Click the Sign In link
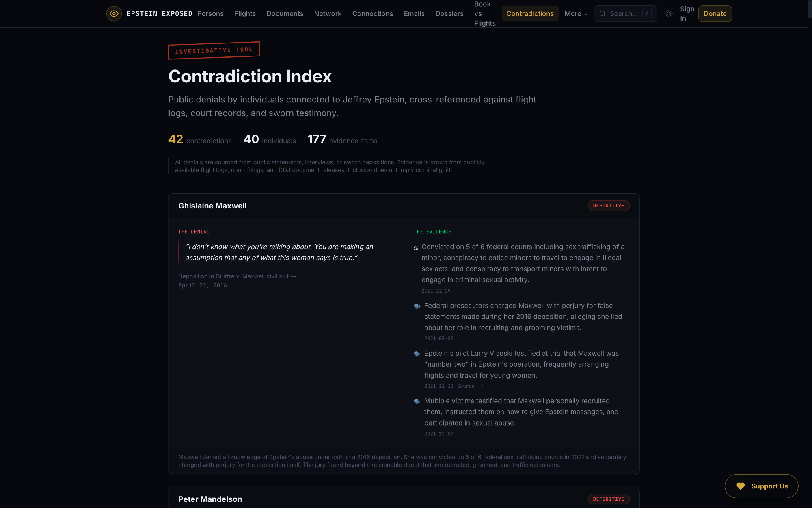The height and width of the screenshot is (508, 812). tap(687, 14)
